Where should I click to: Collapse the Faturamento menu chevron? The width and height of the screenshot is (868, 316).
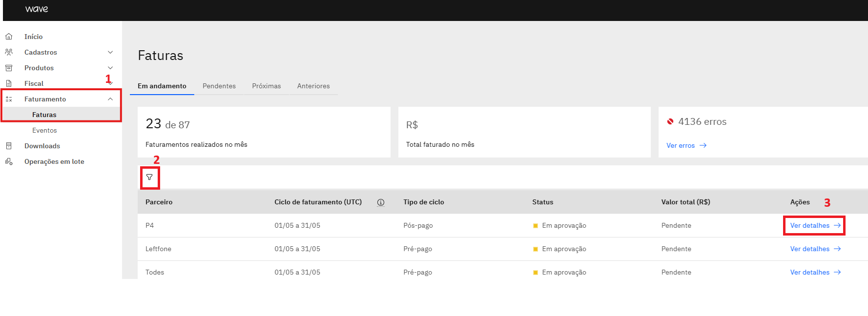click(110, 99)
